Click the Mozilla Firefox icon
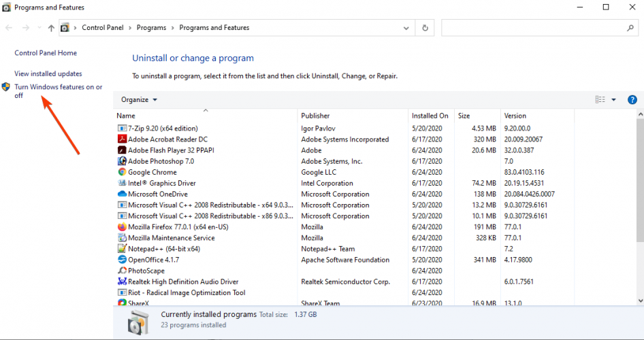 [x=122, y=227]
